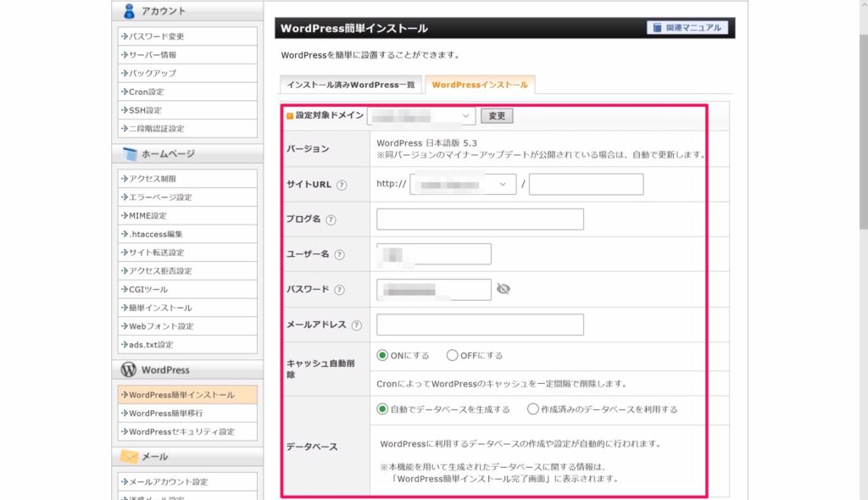Image resolution: width=868 pixels, height=500 pixels.
Task: Open Cron設定 in sidebar
Action: click(187, 92)
